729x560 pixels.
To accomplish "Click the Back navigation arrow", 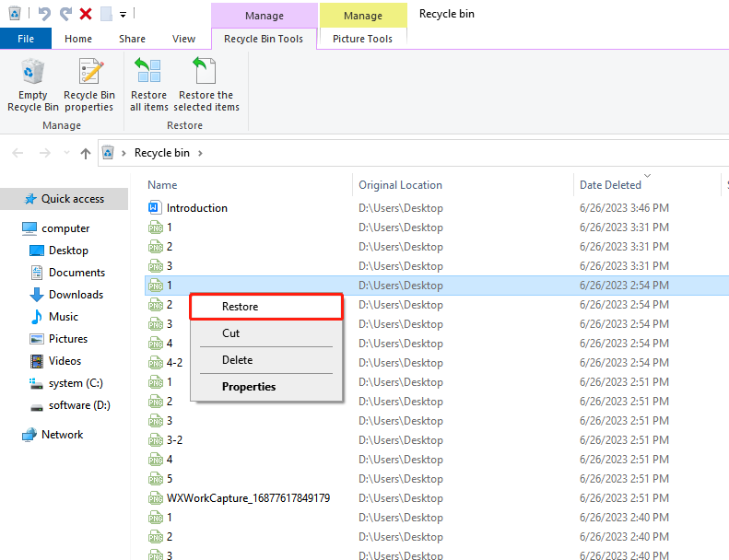I will point(18,153).
